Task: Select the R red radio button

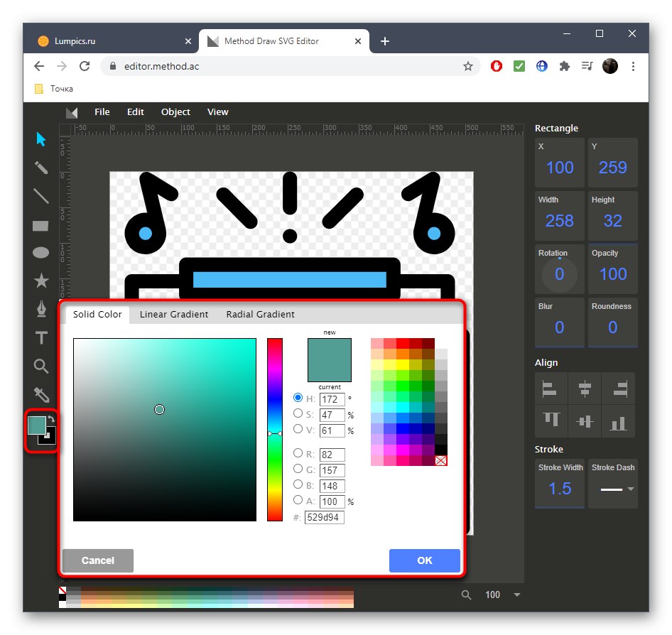Action: pyautogui.click(x=298, y=452)
